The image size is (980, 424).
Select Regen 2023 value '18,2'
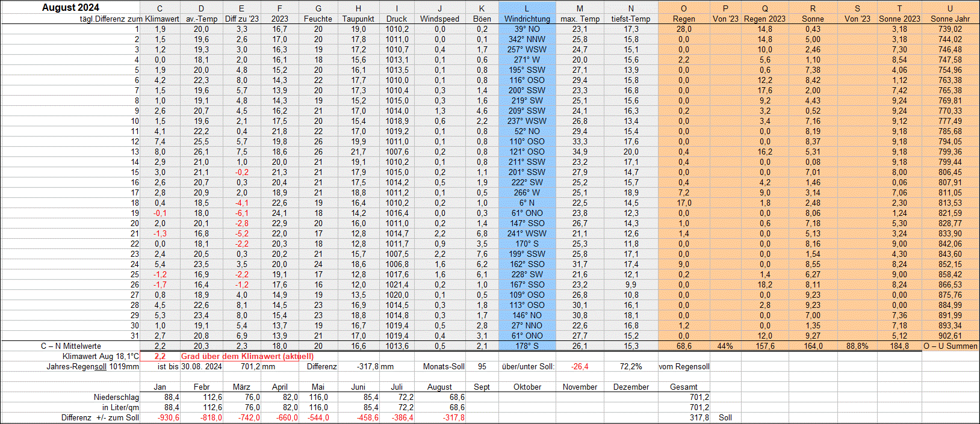point(764,284)
